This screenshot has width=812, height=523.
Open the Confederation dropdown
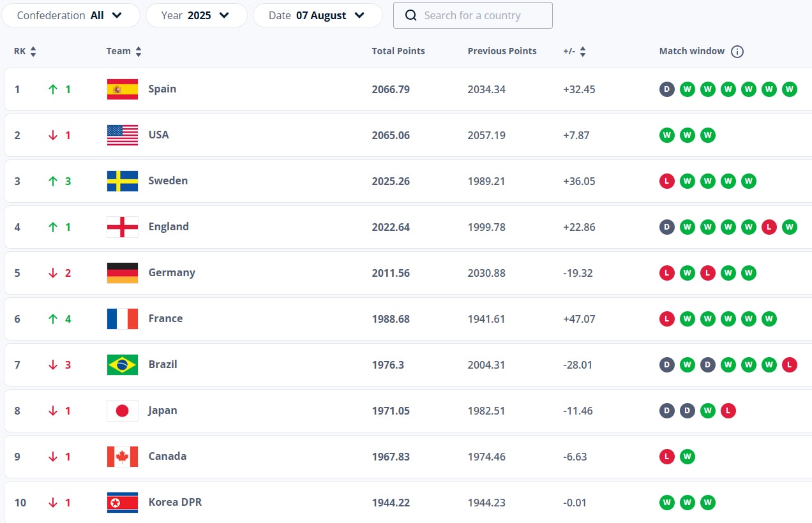pos(71,15)
